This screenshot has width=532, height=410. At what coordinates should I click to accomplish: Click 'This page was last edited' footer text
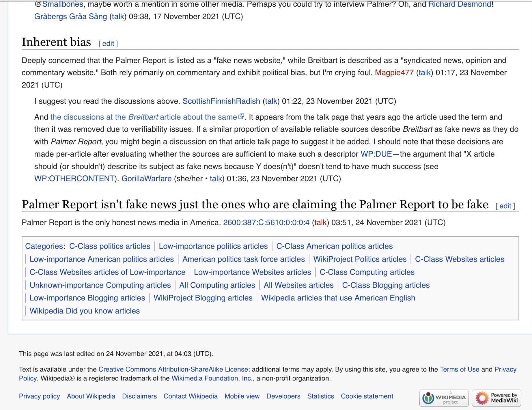116,354
